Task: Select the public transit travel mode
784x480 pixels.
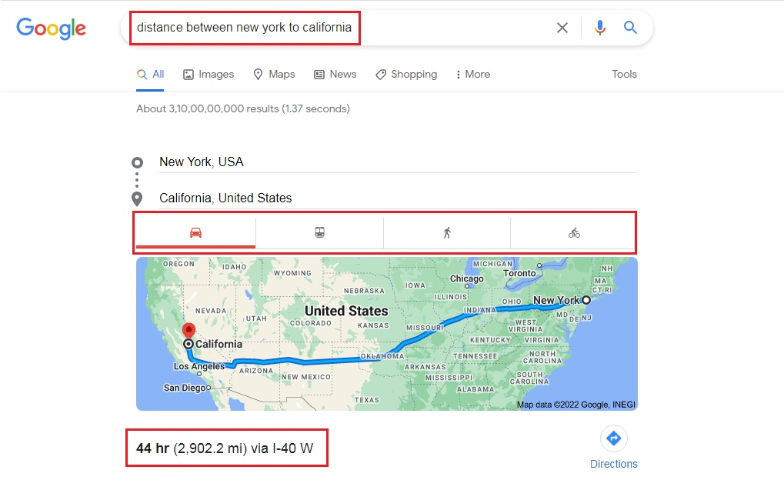Action: click(319, 232)
